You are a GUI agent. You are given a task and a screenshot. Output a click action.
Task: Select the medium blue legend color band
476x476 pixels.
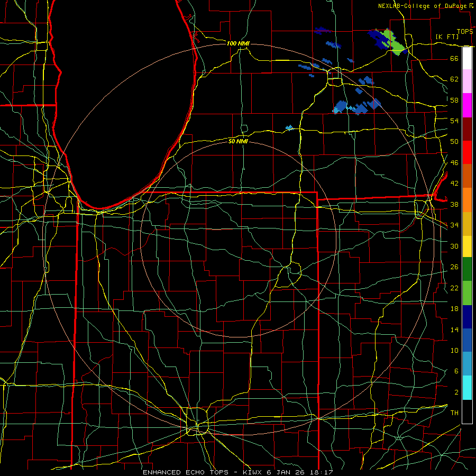pos(467,340)
